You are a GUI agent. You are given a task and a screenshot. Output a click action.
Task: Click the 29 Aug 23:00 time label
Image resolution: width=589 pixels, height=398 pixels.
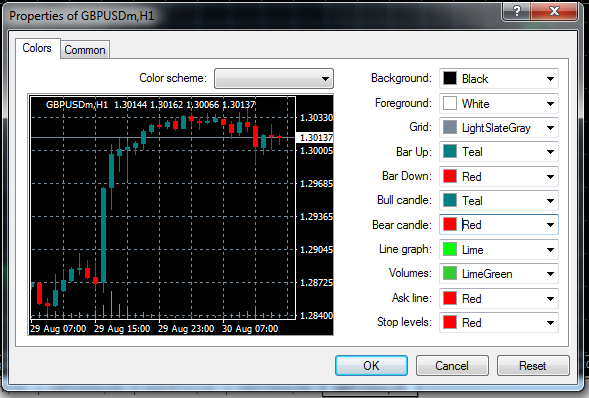186,329
